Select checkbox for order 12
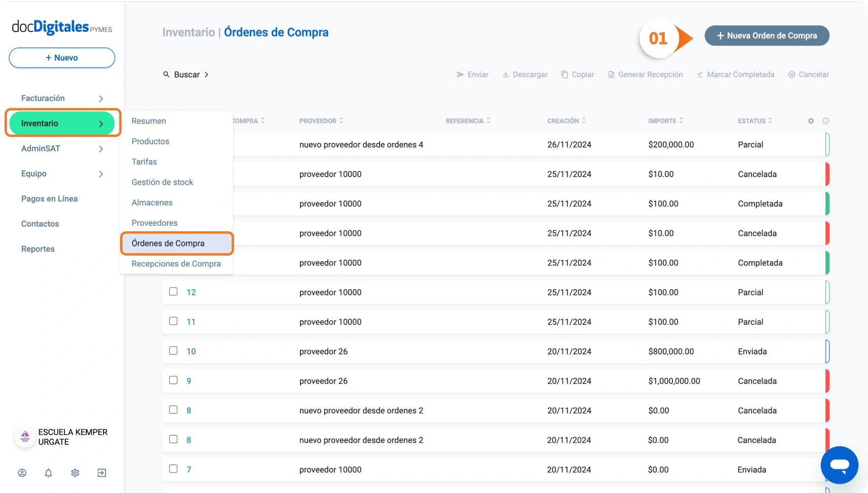 pyautogui.click(x=173, y=292)
